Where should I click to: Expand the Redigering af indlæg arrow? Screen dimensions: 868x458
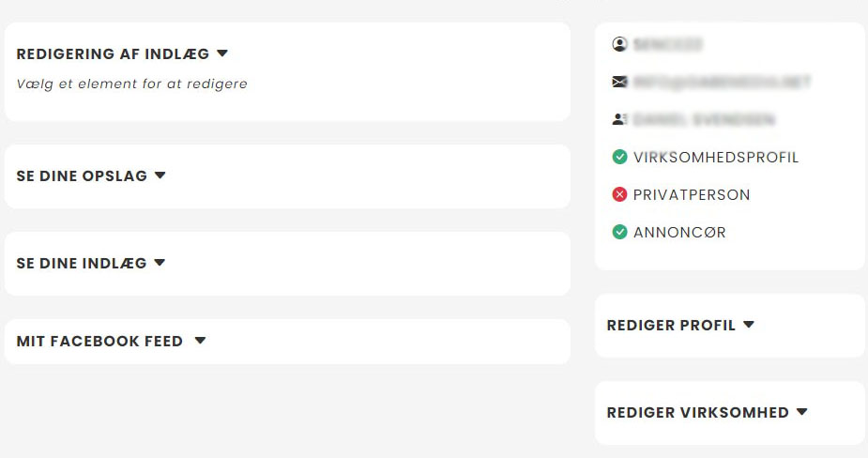[x=222, y=53]
